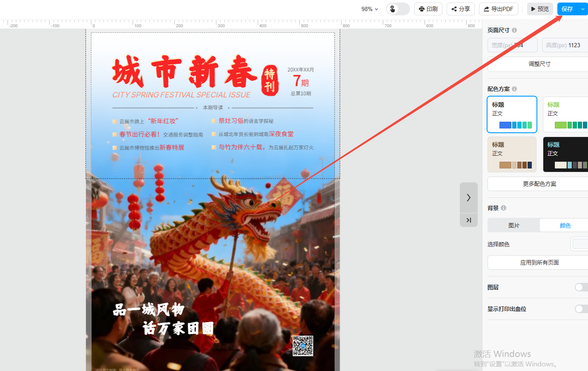The height and width of the screenshot is (371, 588).
Task: Click the info icon beside 背景
Action: pyautogui.click(x=504, y=208)
